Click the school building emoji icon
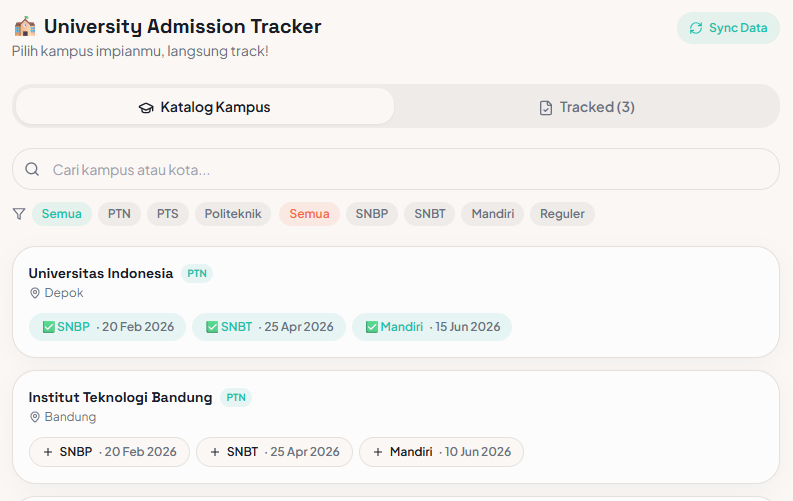Viewport: 793px width, 501px height. [x=25, y=26]
